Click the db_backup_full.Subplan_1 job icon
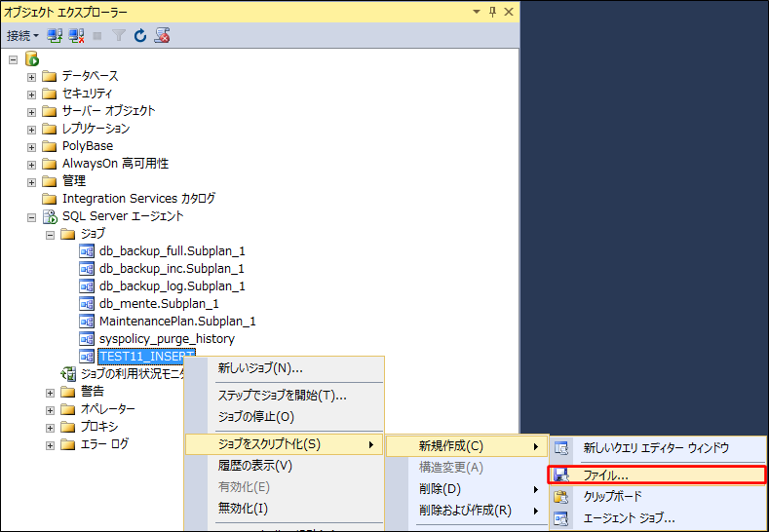The height and width of the screenshot is (532, 769). point(87,251)
